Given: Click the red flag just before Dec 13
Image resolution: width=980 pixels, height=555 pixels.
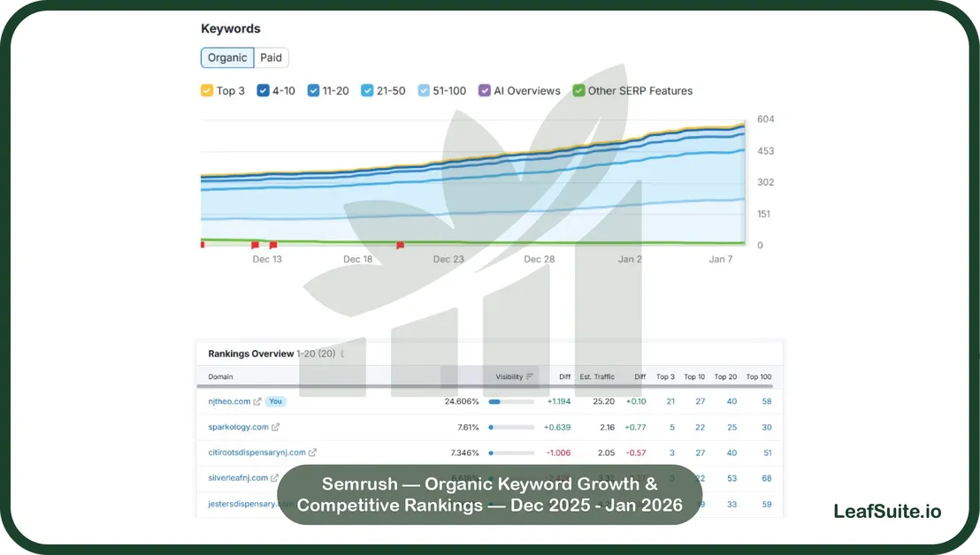Looking at the screenshot, I should pyautogui.click(x=255, y=246).
